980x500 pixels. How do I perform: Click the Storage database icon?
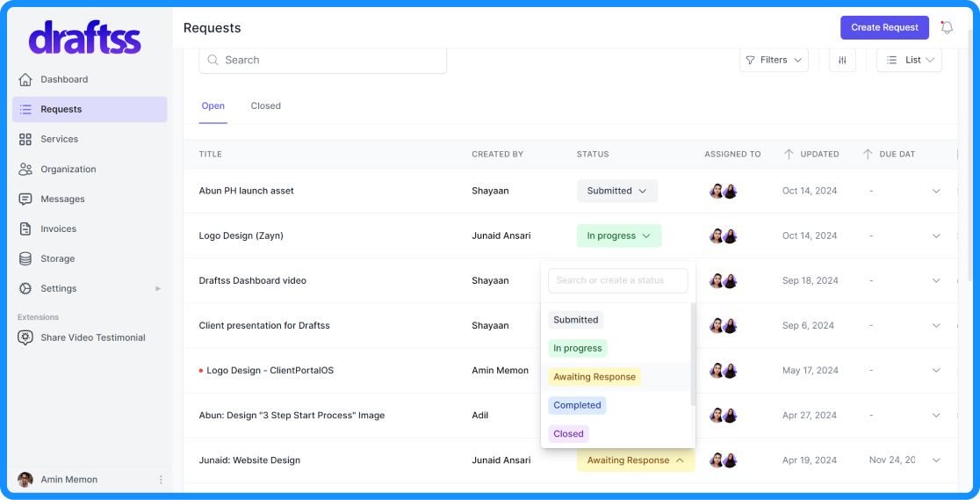[25, 259]
